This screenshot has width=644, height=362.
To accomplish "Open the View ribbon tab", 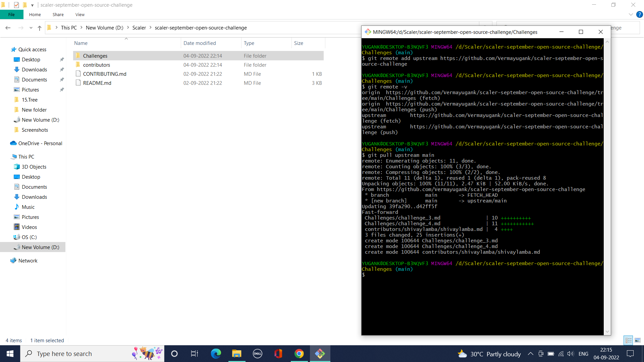I will pos(79,14).
